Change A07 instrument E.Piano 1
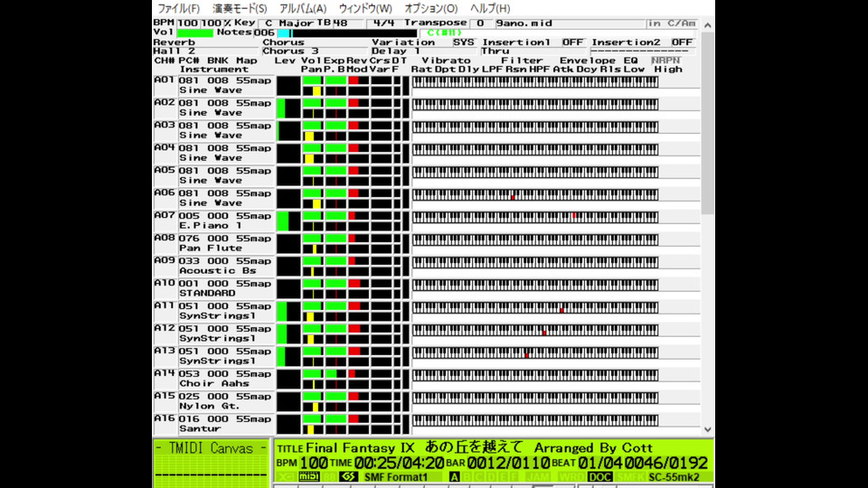The height and width of the screenshot is (488, 868). 211,225
